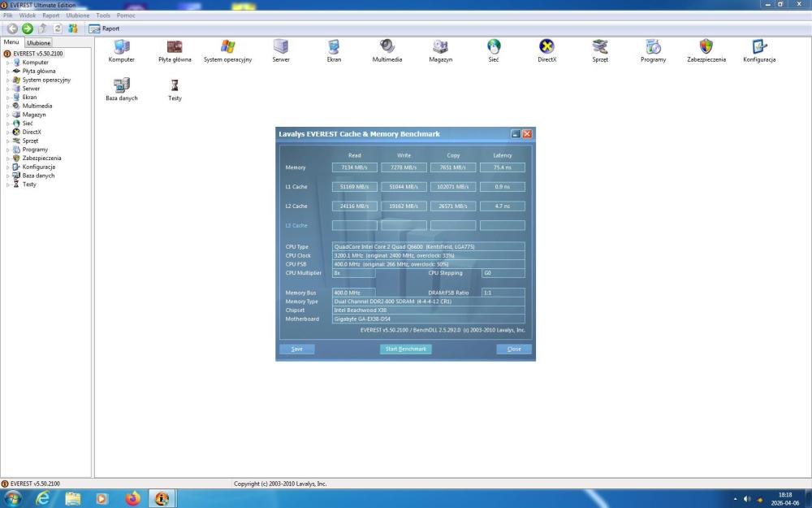Open the Pomoc menu

(x=126, y=15)
